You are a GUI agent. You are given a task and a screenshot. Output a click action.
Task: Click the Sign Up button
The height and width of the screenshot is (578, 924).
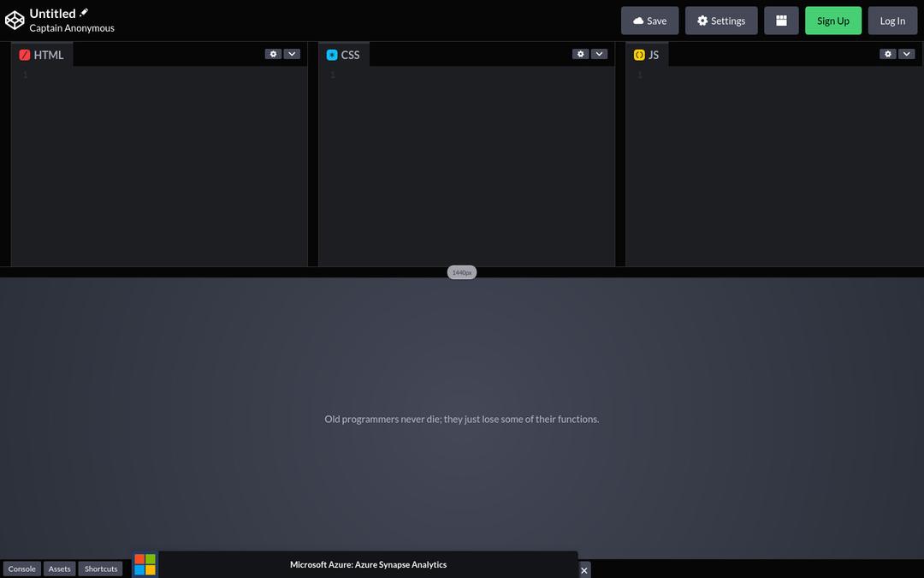click(x=832, y=20)
